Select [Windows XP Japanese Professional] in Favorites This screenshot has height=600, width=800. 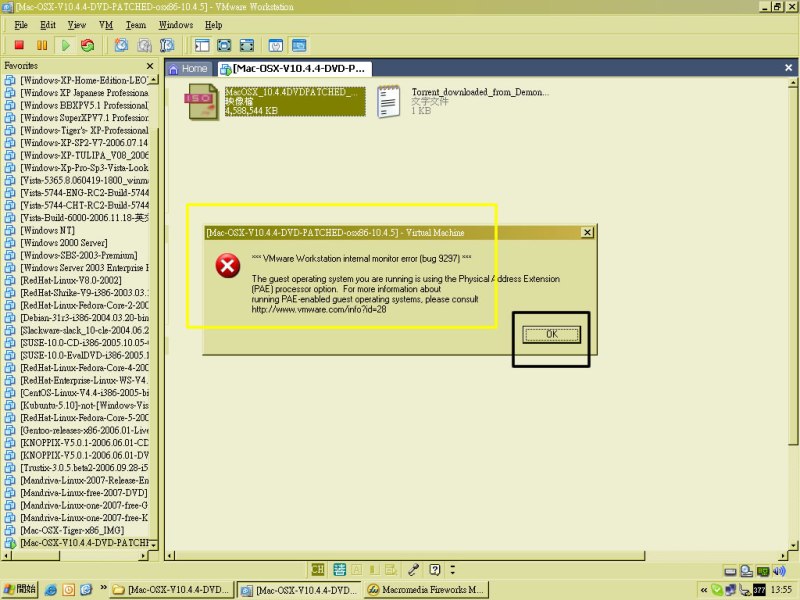[76, 93]
